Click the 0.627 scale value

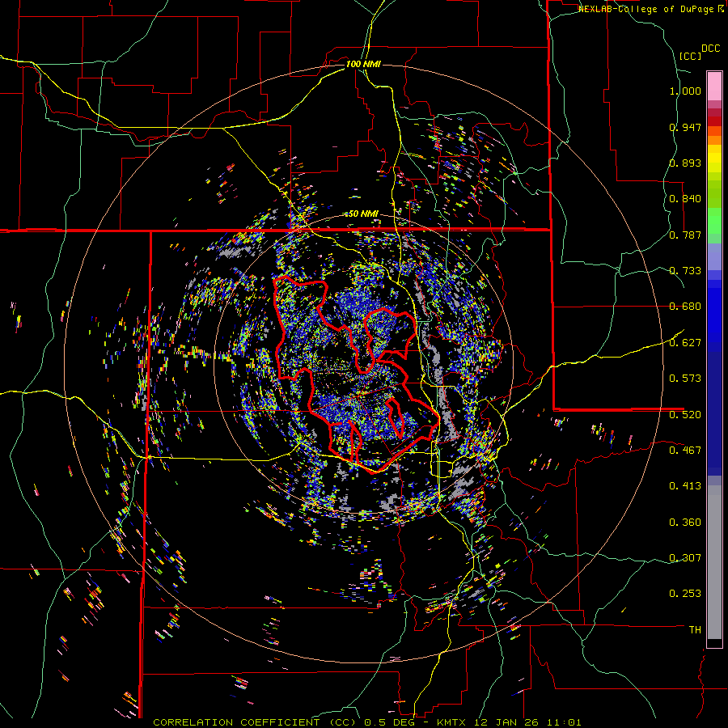pyautogui.click(x=685, y=342)
